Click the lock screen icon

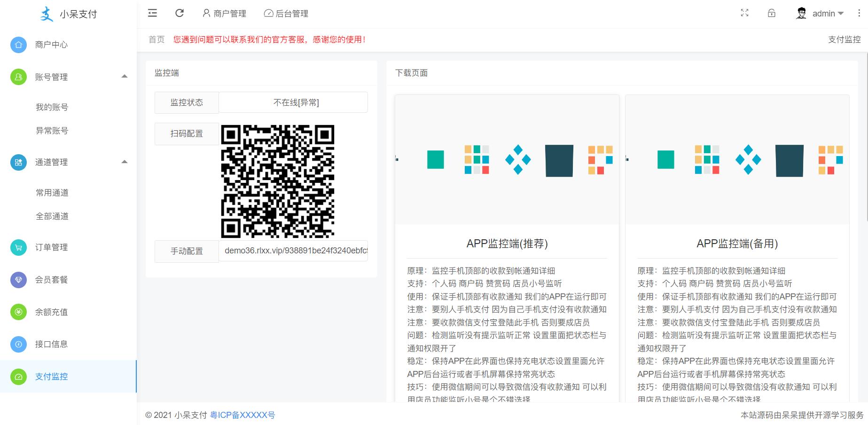772,13
